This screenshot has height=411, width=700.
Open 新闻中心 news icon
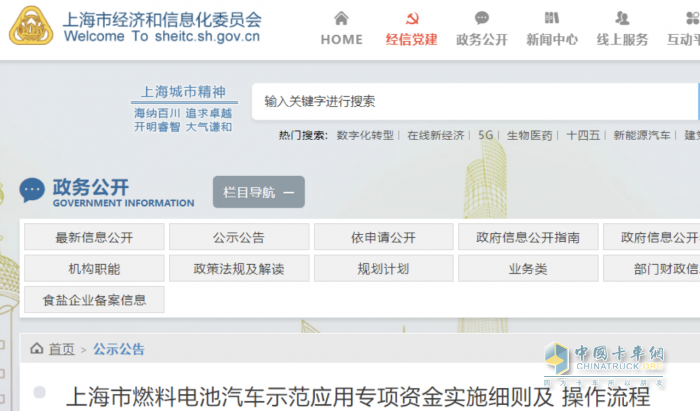552,18
